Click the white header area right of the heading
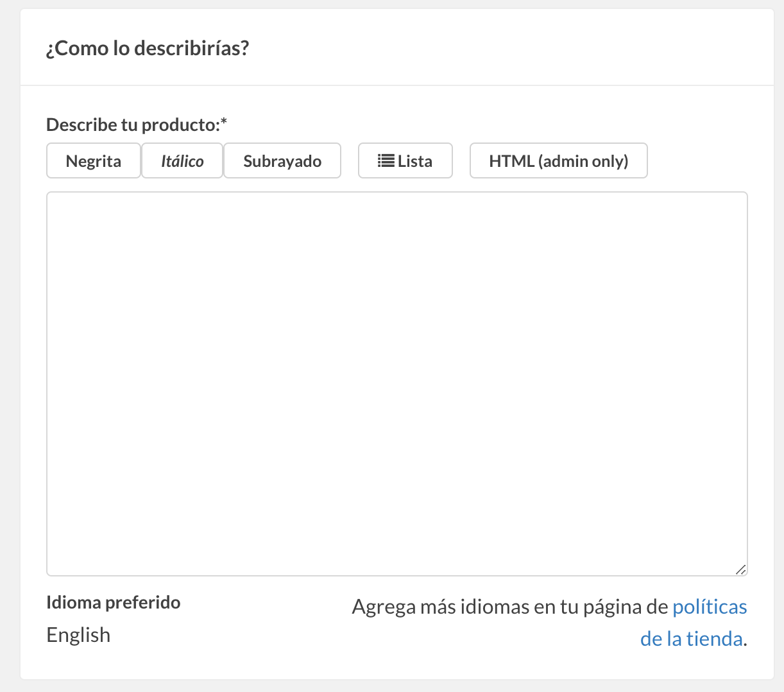The width and height of the screenshot is (784, 692). point(513,48)
